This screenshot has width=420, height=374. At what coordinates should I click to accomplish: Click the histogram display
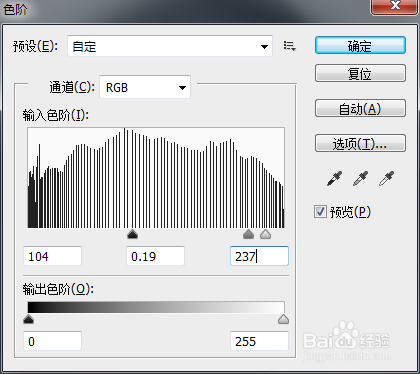pos(156,178)
